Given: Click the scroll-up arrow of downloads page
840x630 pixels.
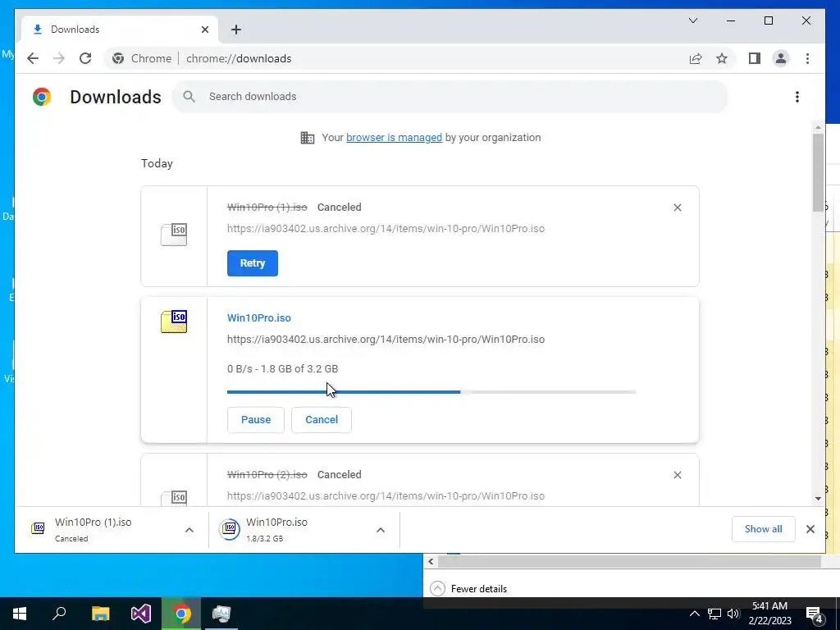Looking at the screenshot, I should pos(818,127).
